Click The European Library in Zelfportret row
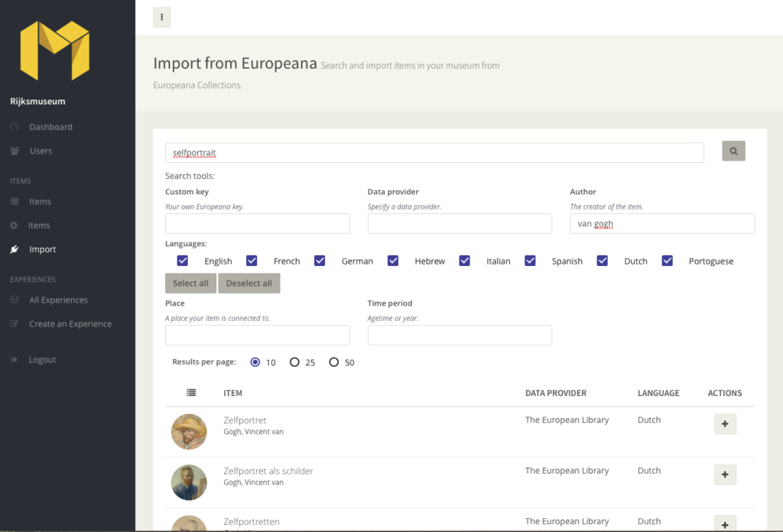The height and width of the screenshot is (532, 783). click(567, 420)
